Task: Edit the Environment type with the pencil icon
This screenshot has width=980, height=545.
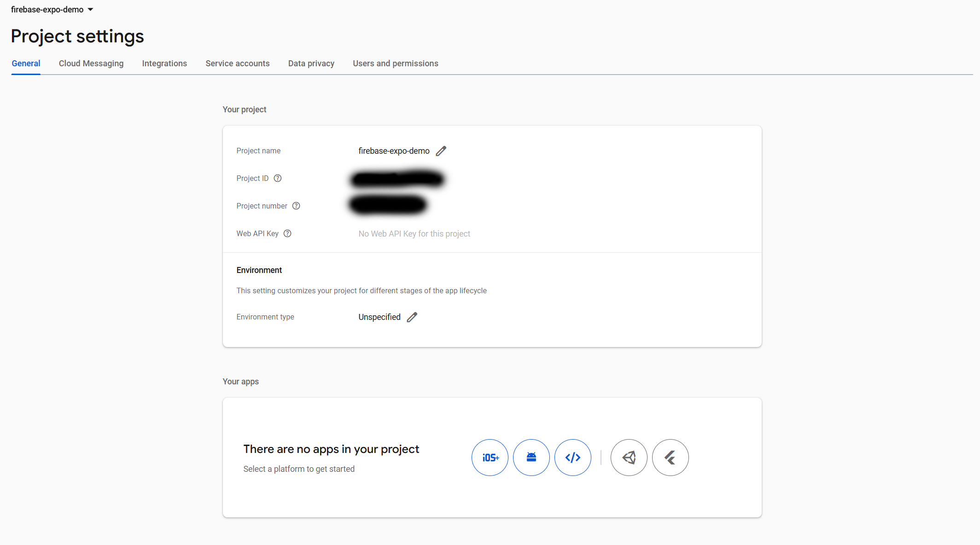Action: (x=412, y=317)
